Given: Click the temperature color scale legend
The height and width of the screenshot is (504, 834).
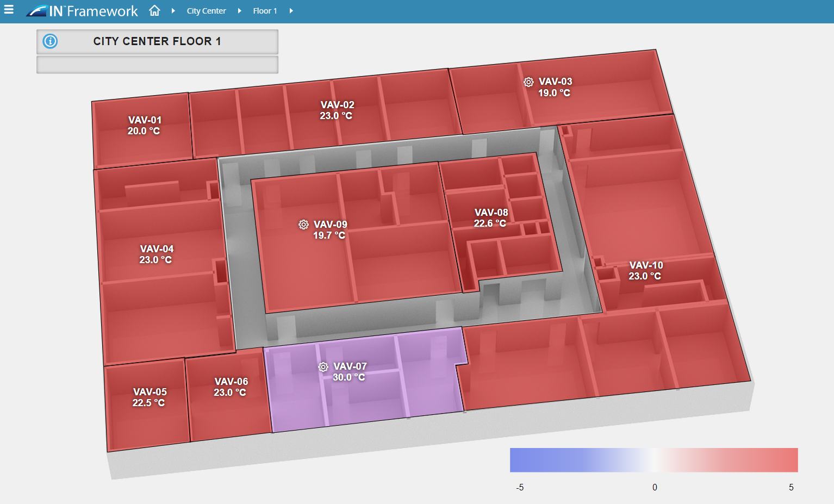Looking at the screenshot, I should click(654, 459).
